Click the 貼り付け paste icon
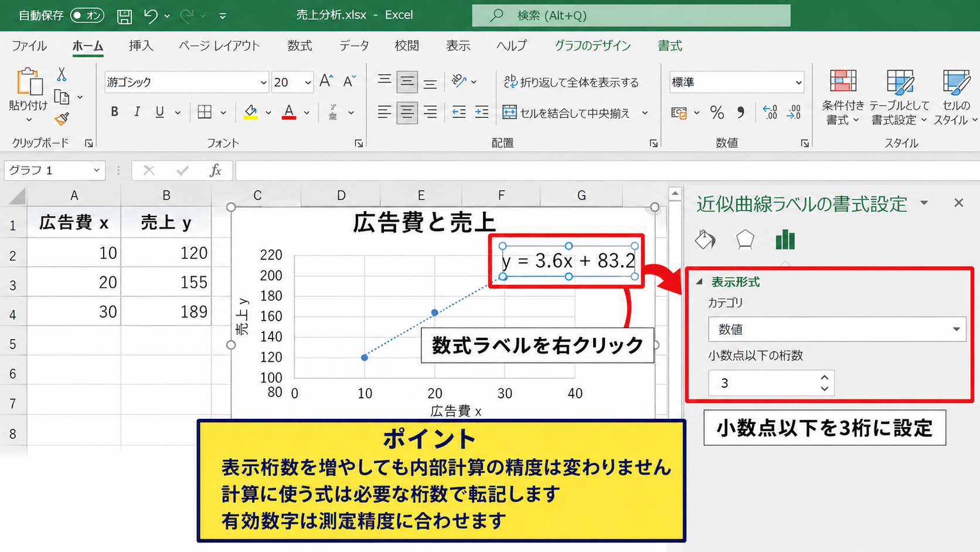Viewport: 980px width, 552px height. click(x=29, y=82)
